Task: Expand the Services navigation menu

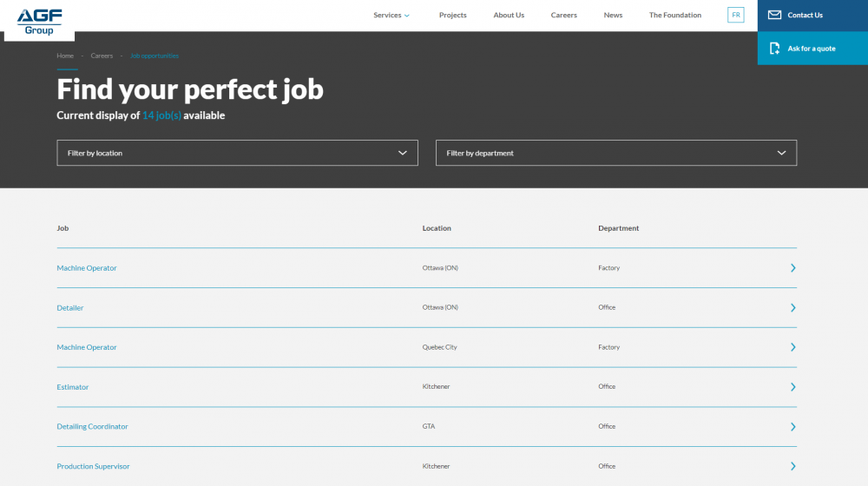Action: pyautogui.click(x=391, y=15)
